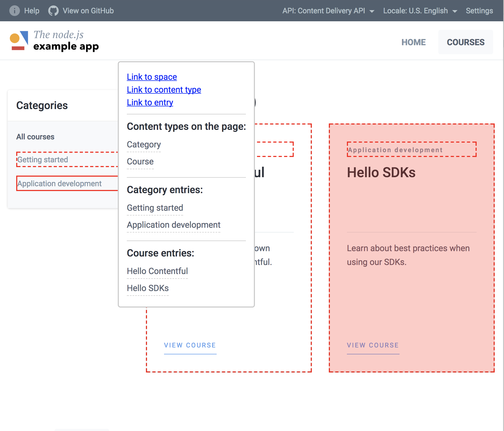Show All courses in sidebar
The width and height of the screenshot is (504, 431).
tap(35, 137)
